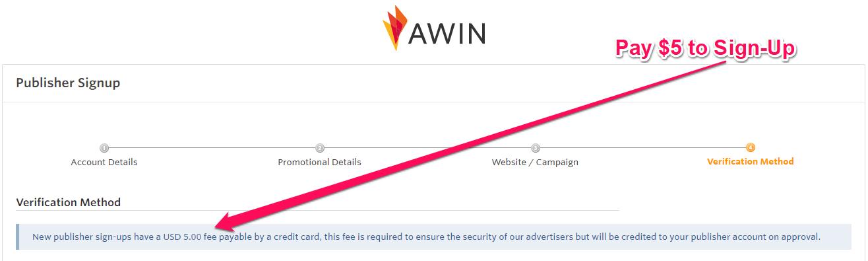This screenshot has height=261, width=868.
Task: Open the orange Verification Method step label
Action: (x=751, y=161)
